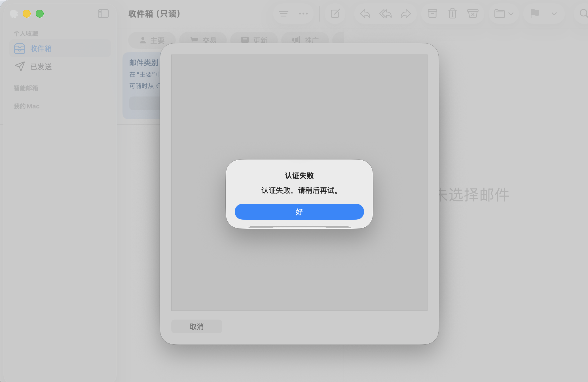
Task: Select 已发送 in the sidebar
Action: (x=41, y=67)
